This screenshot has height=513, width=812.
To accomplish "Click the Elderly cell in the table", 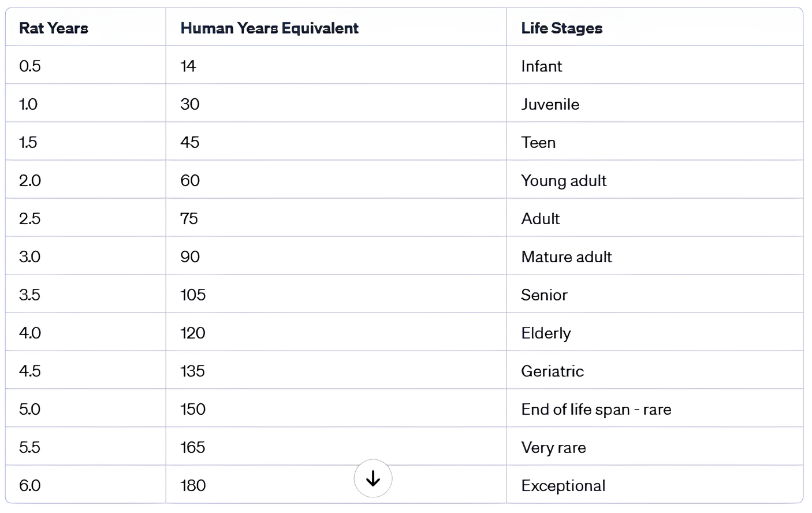I will (x=546, y=333).
